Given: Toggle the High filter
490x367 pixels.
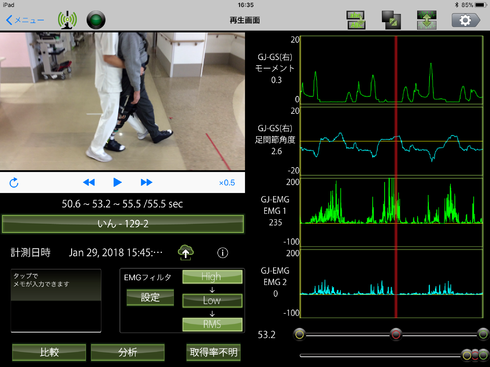Looking at the screenshot, I should 212,277.
